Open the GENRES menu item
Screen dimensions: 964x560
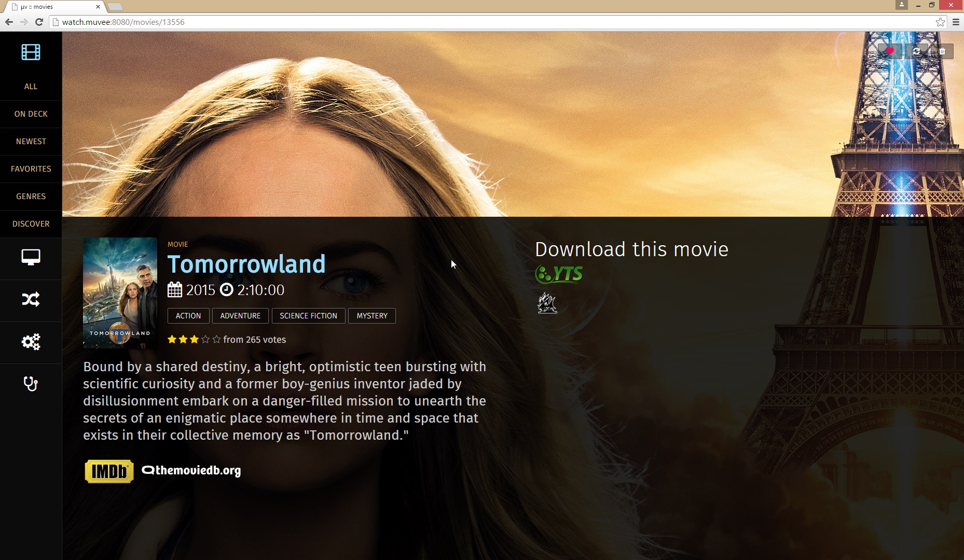tap(31, 197)
